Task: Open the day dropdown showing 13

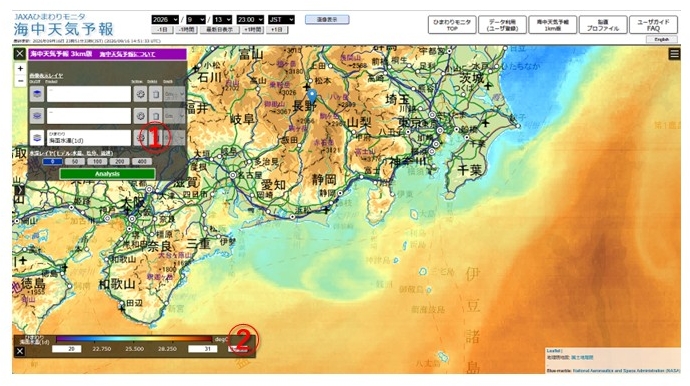Action: coord(222,20)
